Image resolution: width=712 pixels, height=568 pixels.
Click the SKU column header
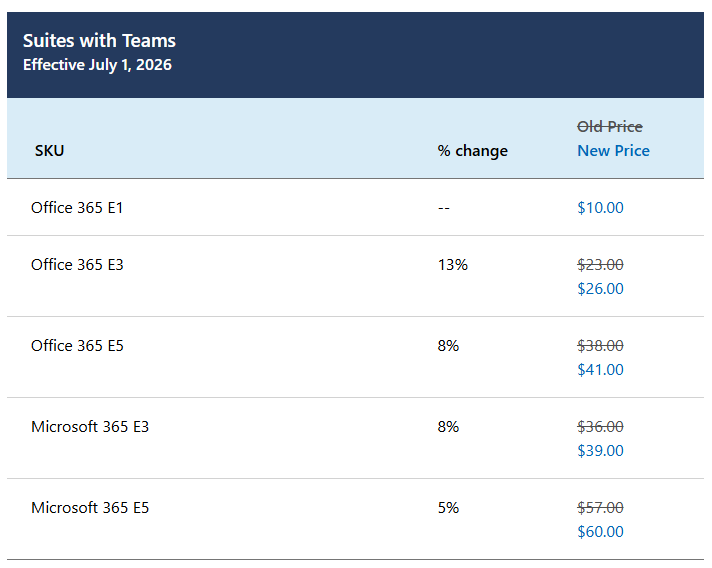tap(49, 151)
